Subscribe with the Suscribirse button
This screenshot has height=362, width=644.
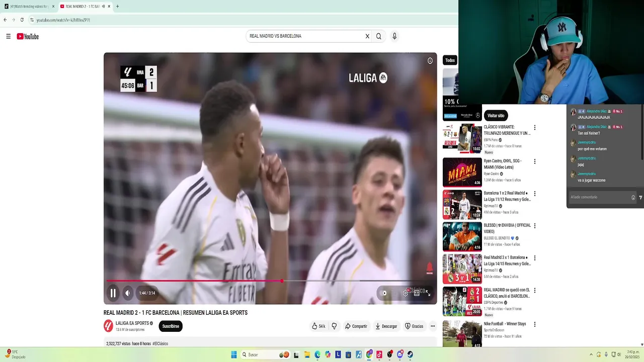pos(171,326)
